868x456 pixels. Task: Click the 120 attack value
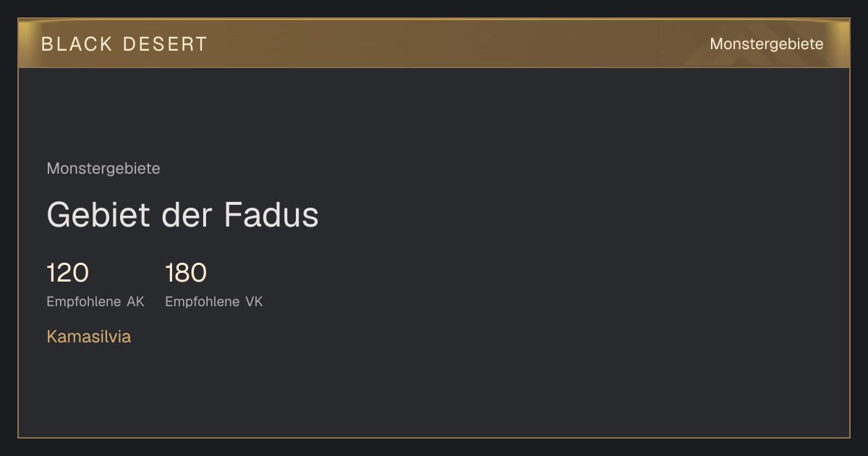click(68, 273)
